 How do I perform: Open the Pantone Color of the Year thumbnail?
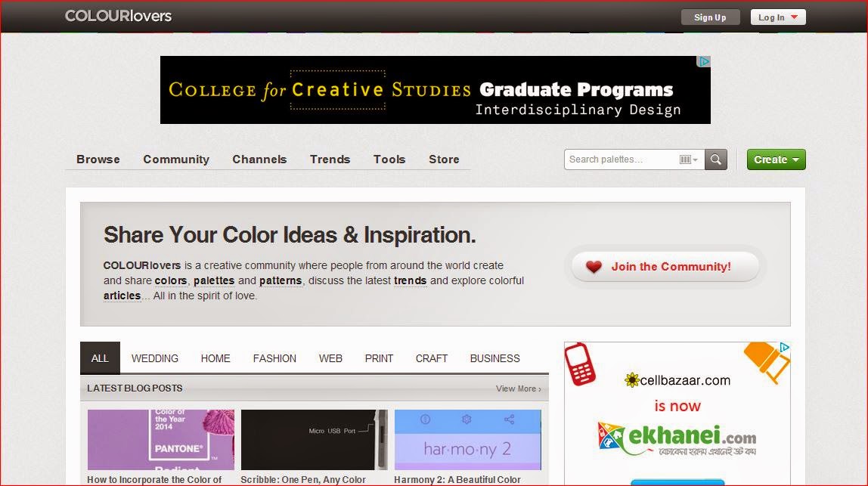click(x=161, y=439)
